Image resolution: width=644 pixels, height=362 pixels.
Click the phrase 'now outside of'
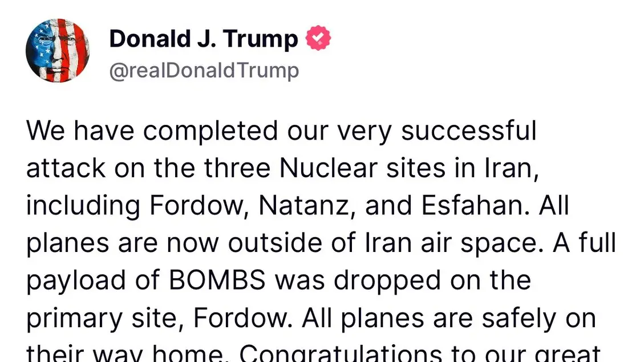point(260,243)
